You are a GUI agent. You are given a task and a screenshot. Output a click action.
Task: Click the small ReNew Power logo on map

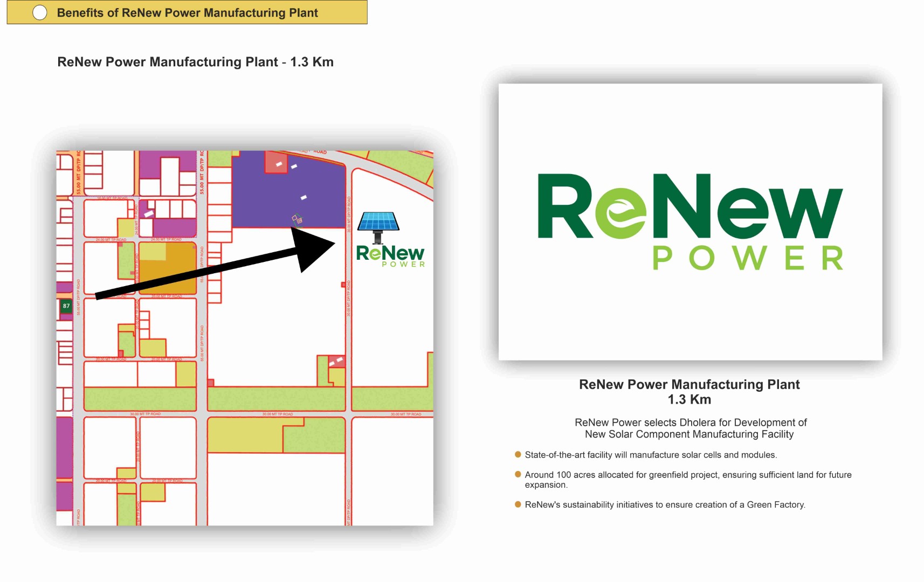coord(390,255)
